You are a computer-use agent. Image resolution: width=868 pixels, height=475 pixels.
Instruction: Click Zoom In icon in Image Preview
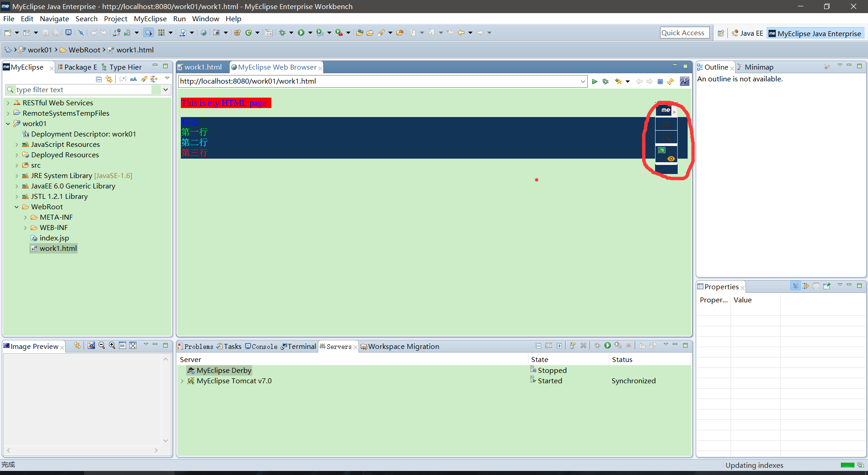pos(112,345)
